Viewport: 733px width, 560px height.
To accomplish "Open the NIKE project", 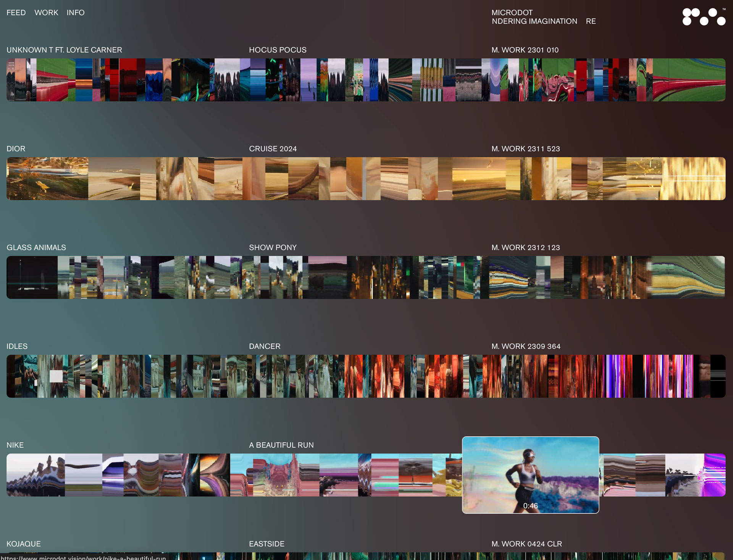I will 15,445.
